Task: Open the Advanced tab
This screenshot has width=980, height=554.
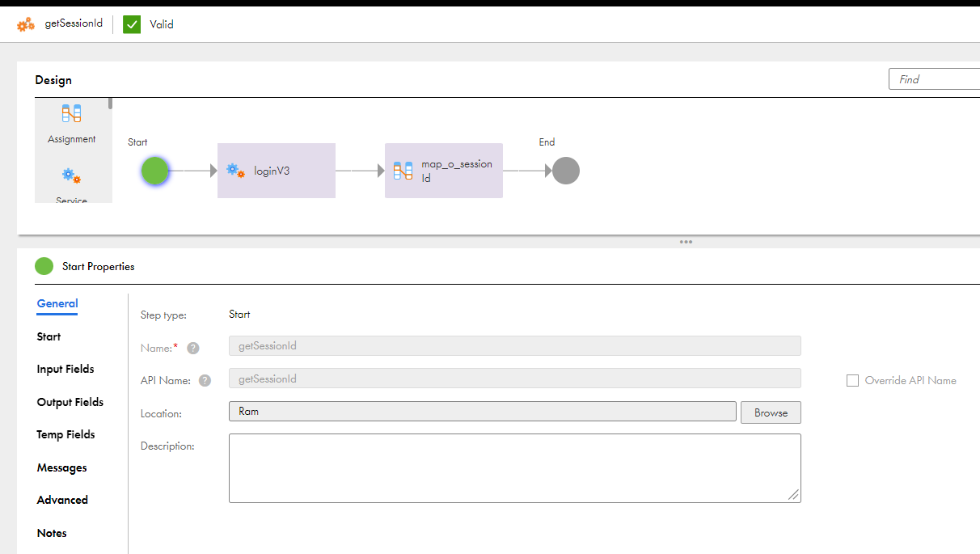Action: [62, 500]
